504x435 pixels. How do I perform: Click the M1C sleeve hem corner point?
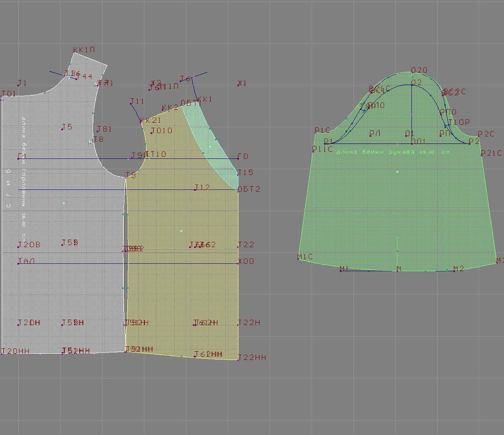pyautogui.click(x=299, y=260)
